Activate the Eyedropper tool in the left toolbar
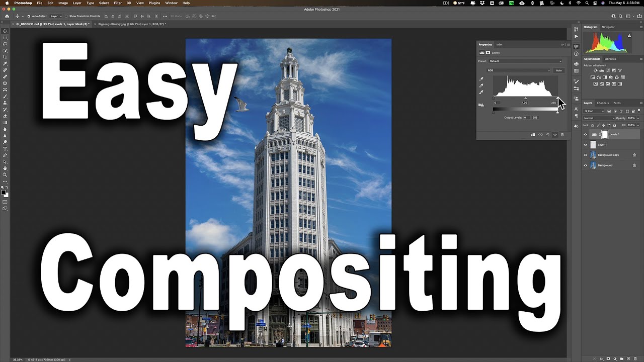 click(5, 64)
